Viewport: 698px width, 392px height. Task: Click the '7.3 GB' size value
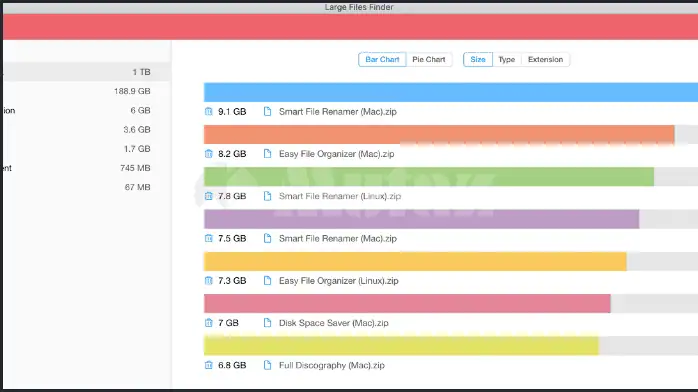[232, 281]
